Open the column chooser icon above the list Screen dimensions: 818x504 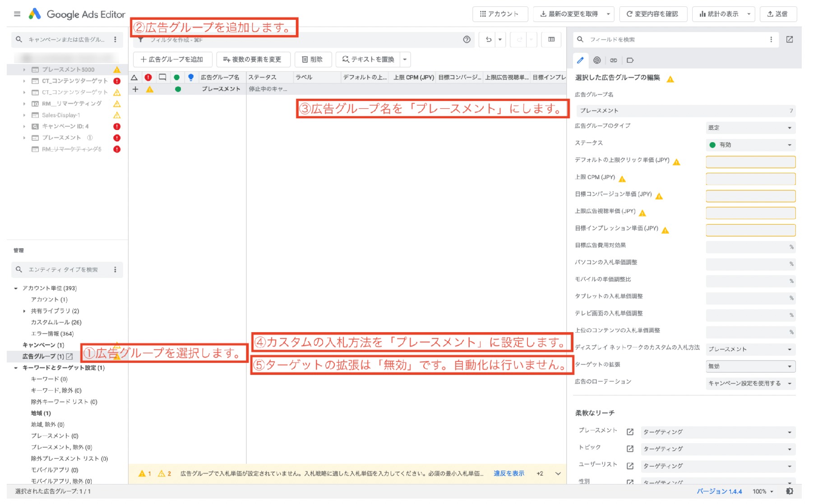551,40
